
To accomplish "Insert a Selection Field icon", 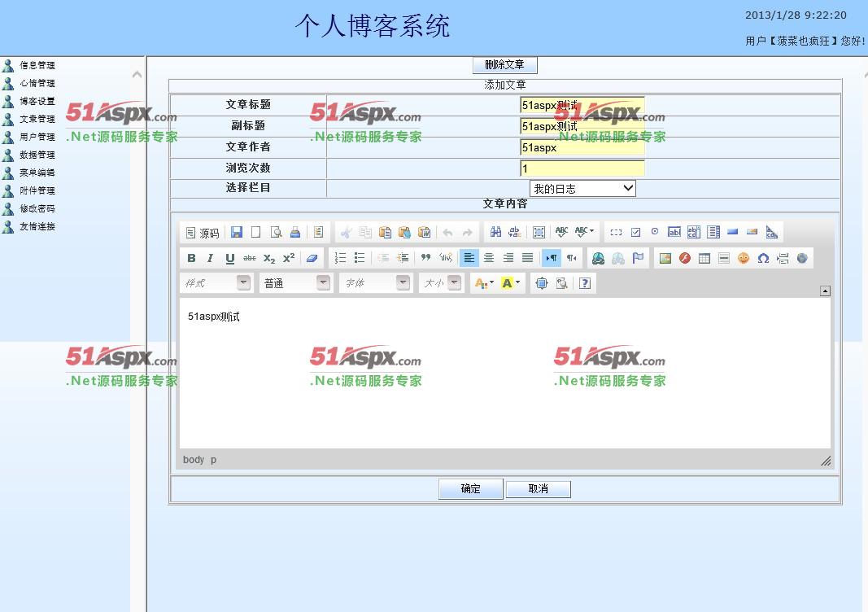I will (x=713, y=232).
